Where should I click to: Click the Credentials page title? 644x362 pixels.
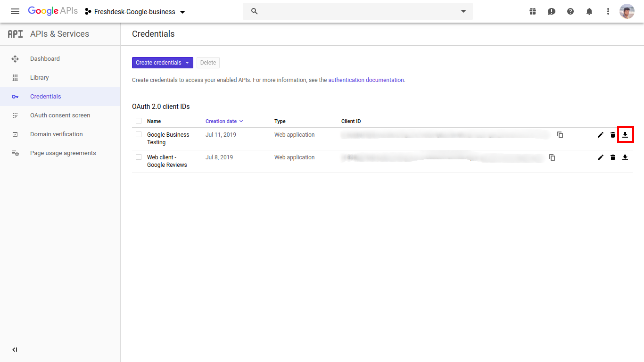pyautogui.click(x=153, y=34)
